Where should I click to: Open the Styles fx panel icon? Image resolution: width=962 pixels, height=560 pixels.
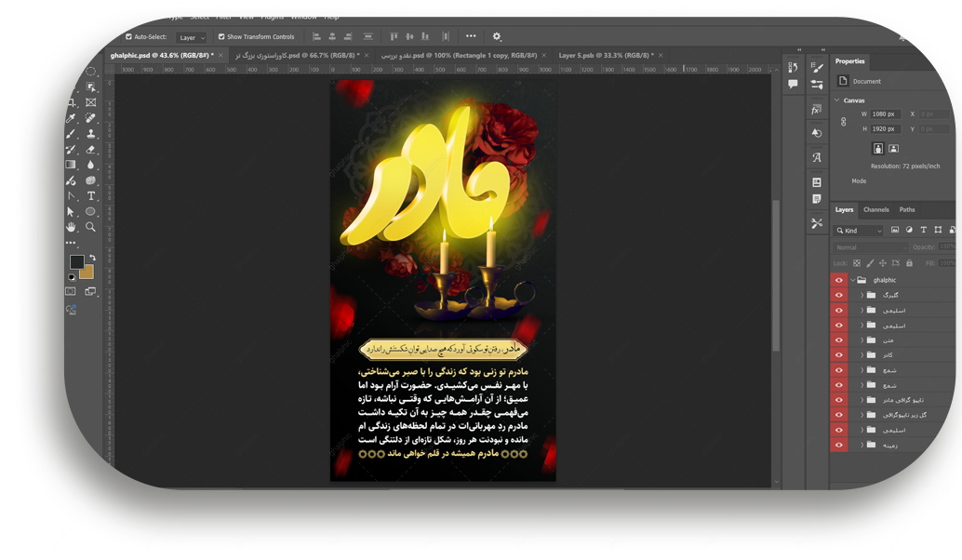[816, 109]
